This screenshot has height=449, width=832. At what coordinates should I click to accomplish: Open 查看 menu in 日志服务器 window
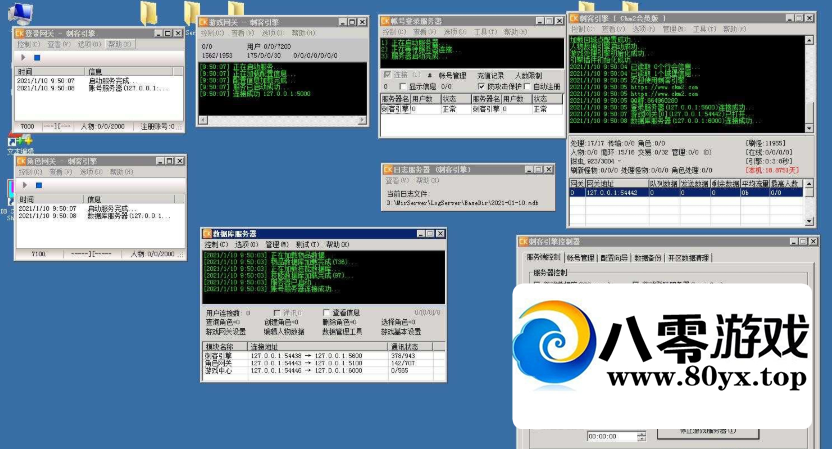pos(398,180)
